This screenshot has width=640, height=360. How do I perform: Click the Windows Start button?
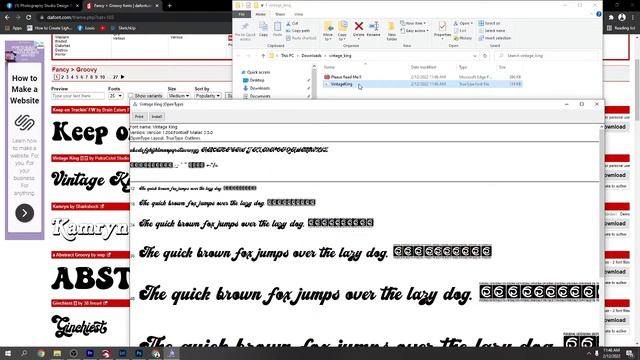tap(8, 353)
